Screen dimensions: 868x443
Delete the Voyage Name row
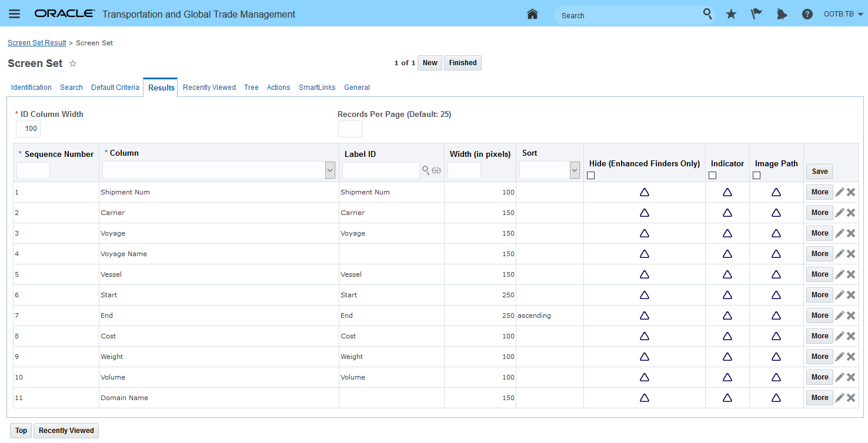[851, 254]
